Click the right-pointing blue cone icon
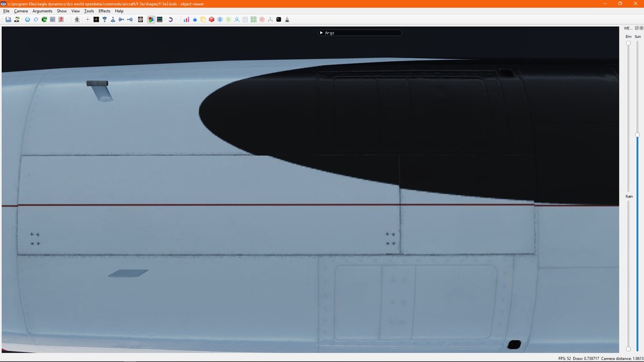Image resolution: width=644 pixels, height=362 pixels. [x=121, y=19]
